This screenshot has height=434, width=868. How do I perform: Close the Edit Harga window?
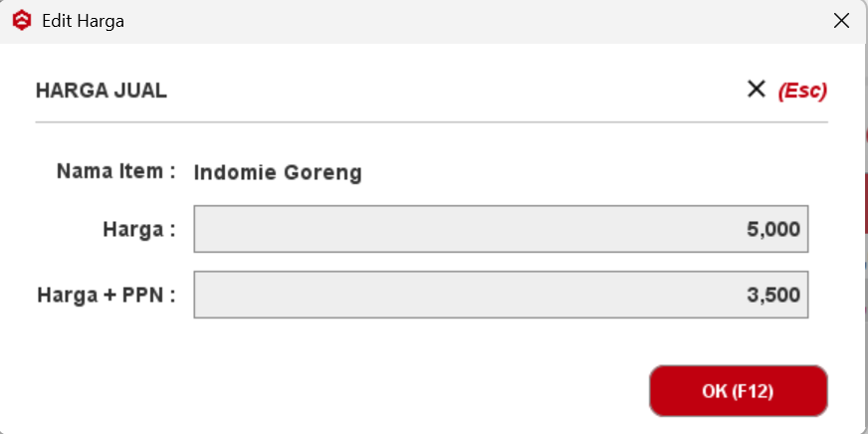click(841, 21)
